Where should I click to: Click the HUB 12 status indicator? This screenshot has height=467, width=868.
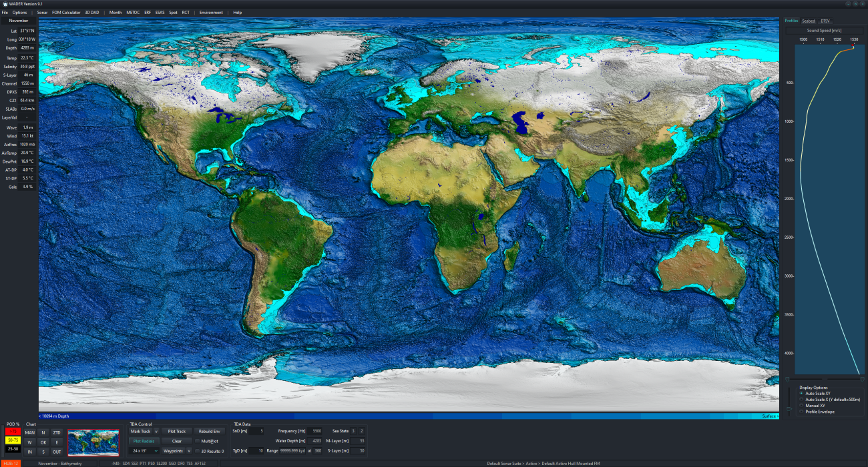[x=10, y=462]
